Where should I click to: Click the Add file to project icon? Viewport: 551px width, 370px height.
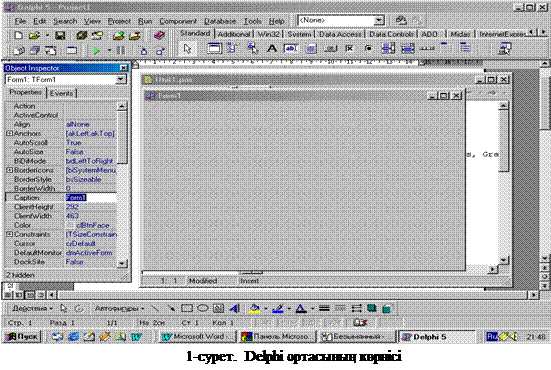[119, 35]
